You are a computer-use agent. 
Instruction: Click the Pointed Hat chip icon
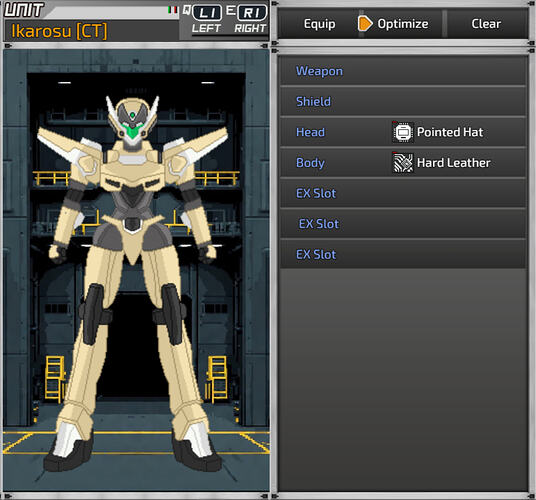pos(403,132)
